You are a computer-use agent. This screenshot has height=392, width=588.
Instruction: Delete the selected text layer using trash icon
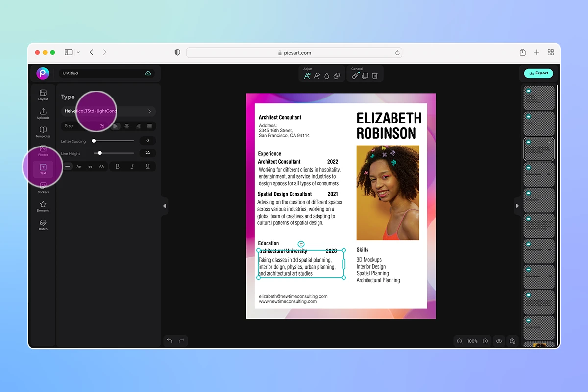[x=375, y=76]
